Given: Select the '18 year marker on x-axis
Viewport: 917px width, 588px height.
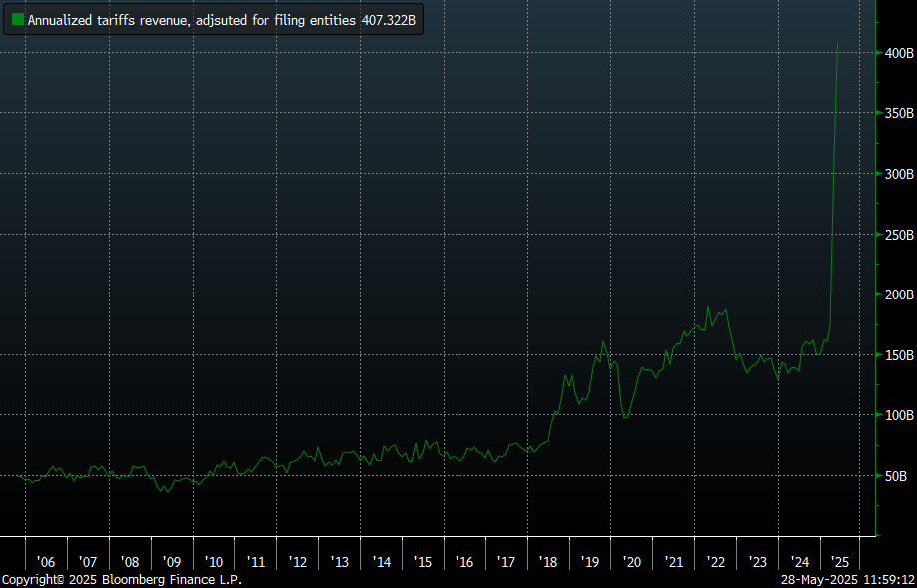Looking at the screenshot, I should pos(548,563).
